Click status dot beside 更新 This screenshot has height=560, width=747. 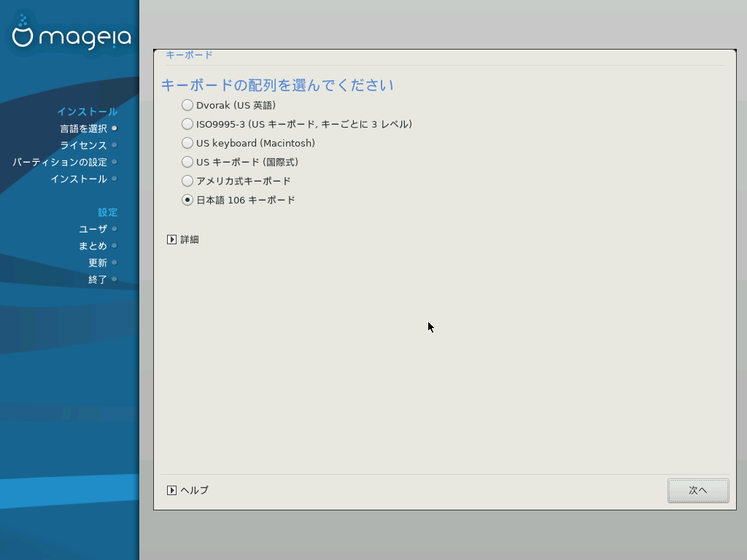point(115,262)
